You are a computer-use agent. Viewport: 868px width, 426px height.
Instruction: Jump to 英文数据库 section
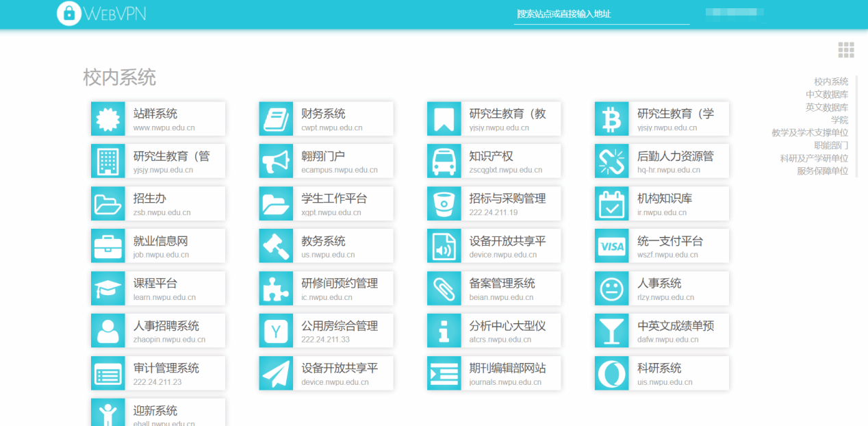point(827,108)
